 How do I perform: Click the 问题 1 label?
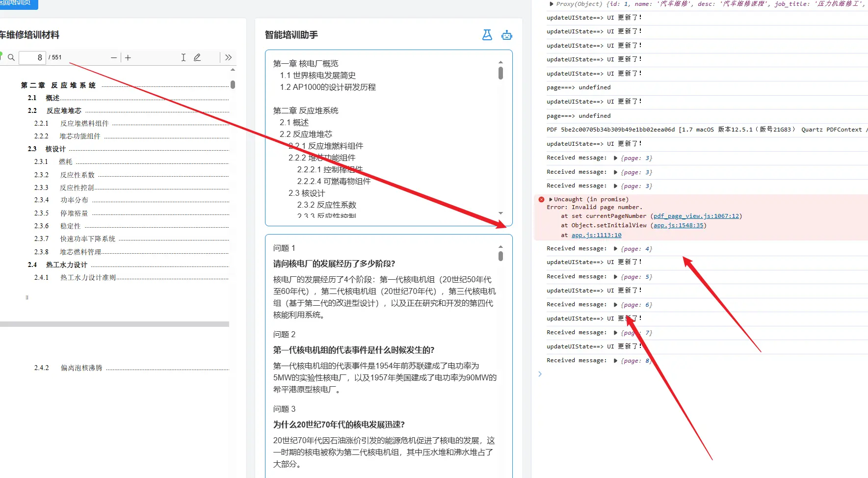284,248
